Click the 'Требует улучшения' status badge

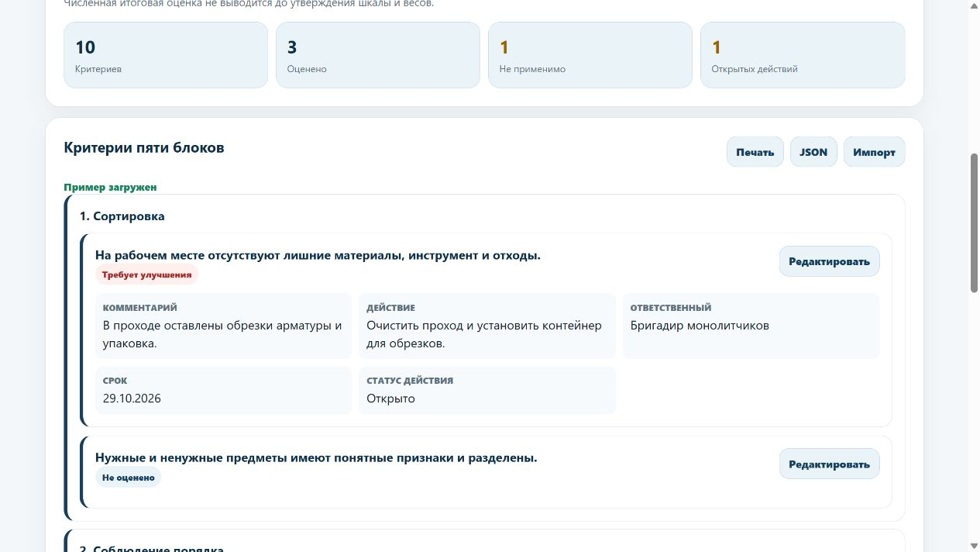(x=147, y=274)
